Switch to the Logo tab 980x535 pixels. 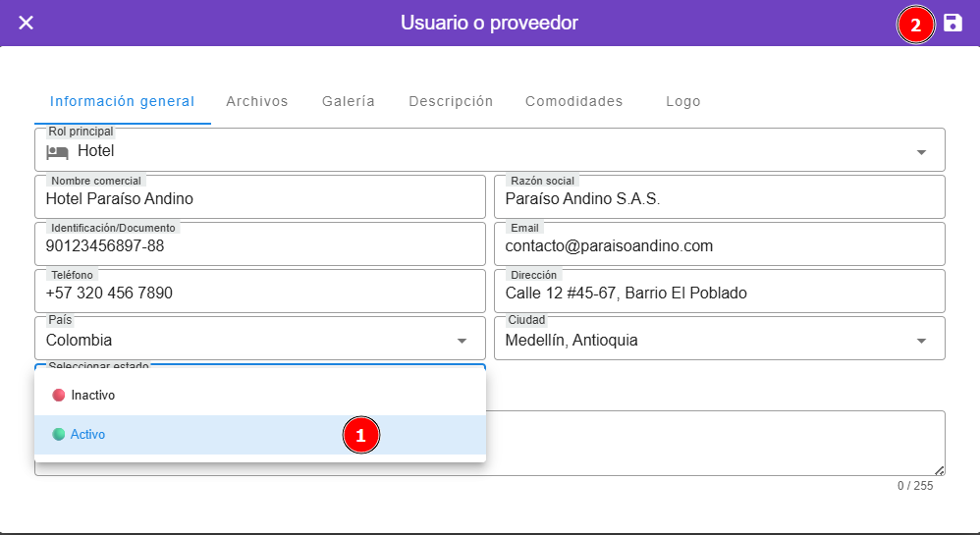pyautogui.click(x=683, y=101)
